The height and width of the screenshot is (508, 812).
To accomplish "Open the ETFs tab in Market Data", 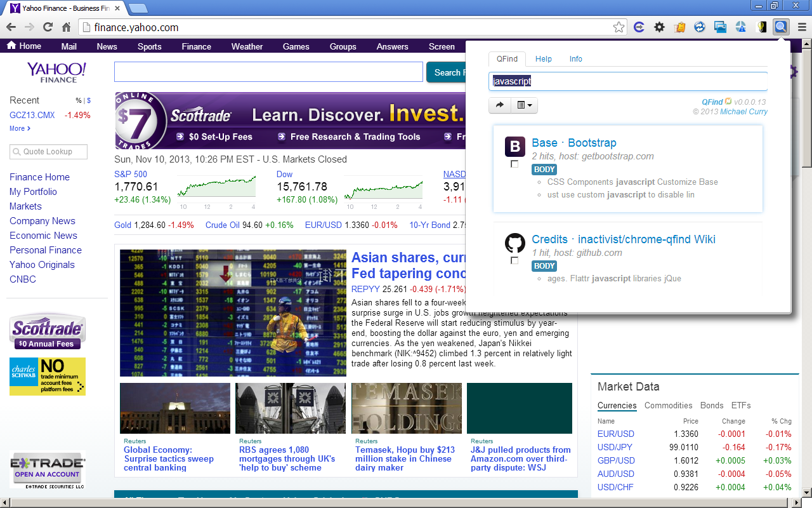I will [x=741, y=405].
